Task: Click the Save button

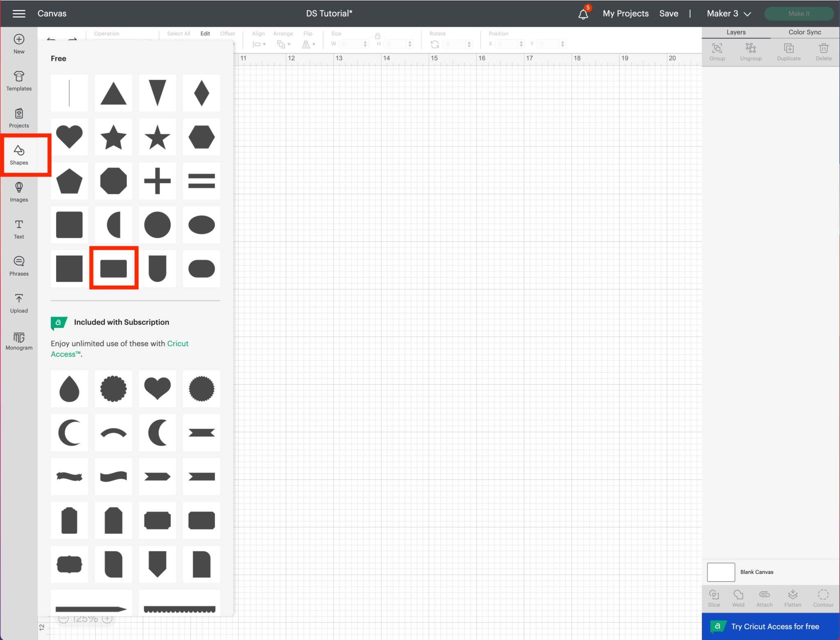Action: point(669,14)
